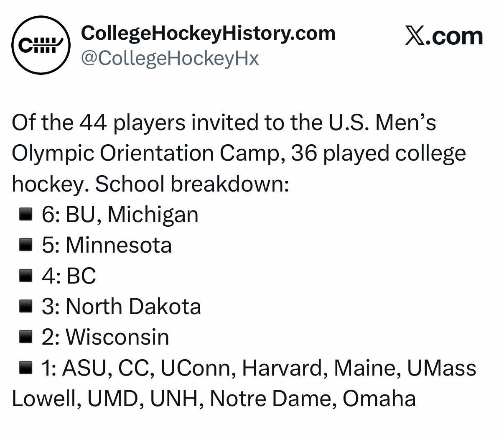Click the square bullet beside 1: ASU
The height and width of the screenshot is (440, 504).
(26, 368)
